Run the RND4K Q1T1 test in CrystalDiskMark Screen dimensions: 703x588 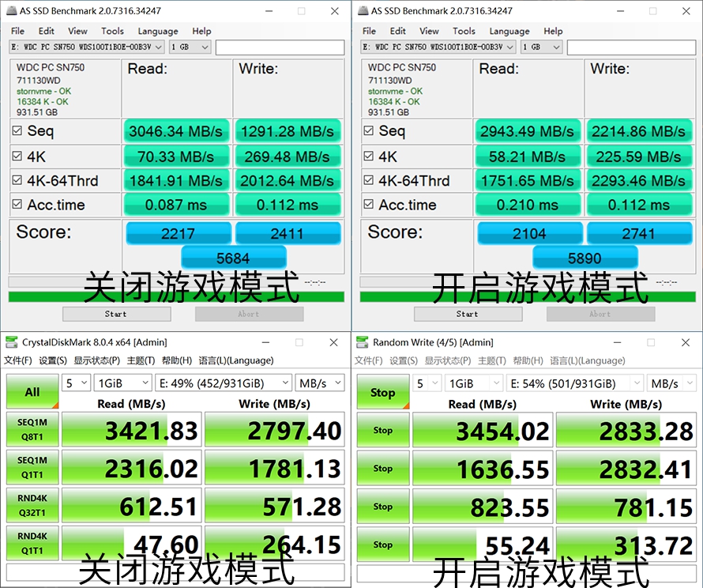(x=32, y=544)
